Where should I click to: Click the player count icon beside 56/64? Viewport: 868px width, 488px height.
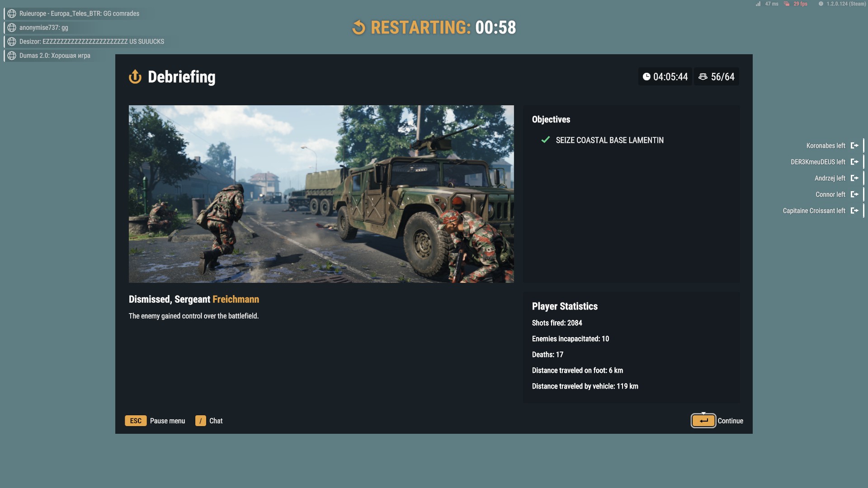point(703,77)
